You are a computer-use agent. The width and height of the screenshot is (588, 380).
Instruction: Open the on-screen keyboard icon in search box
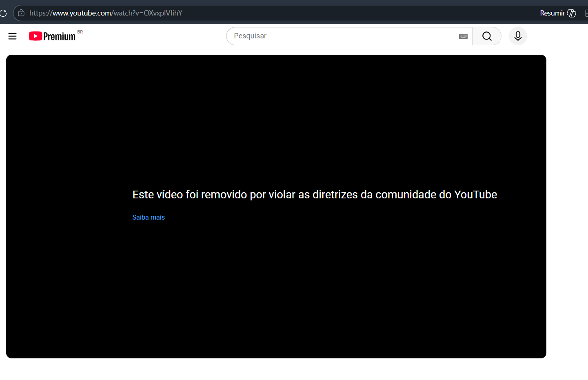(x=463, y=36)
